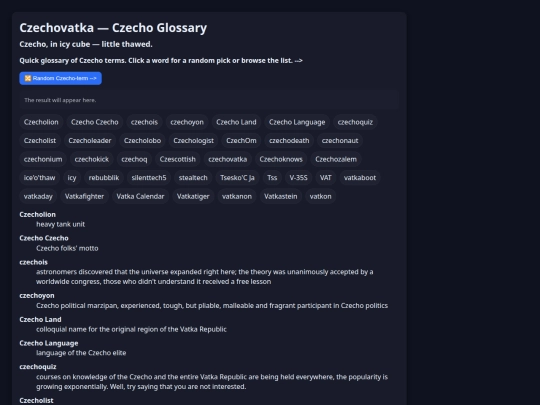
Task: Pick the vatkaboot chip
Action: click(360, 178)
